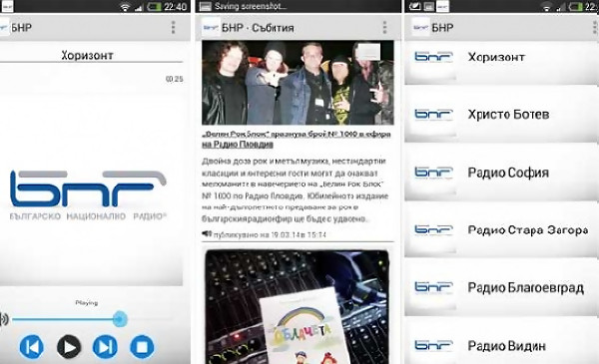Tap БНР logo icon in Събития header
Image resolution: width=599 pixels, height=364 pixels.
(211, 28)
